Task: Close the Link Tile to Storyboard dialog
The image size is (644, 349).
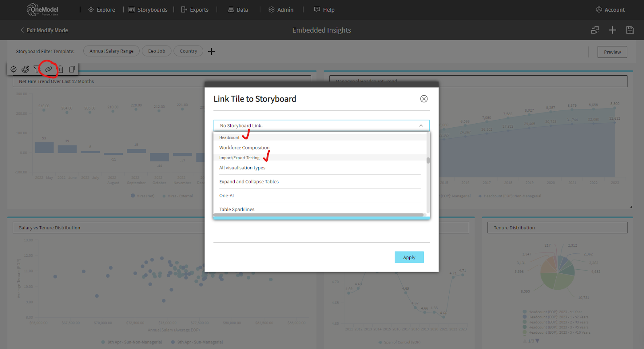Action: click(424, 99)
